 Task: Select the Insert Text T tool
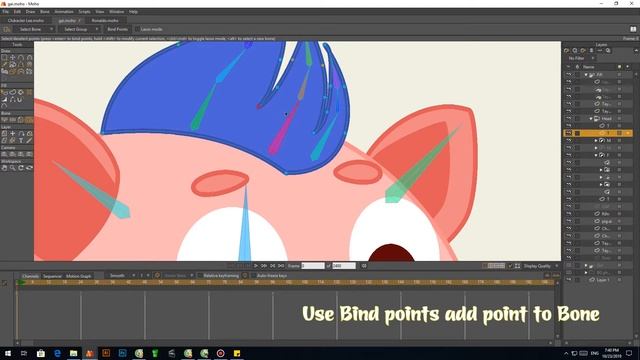pos(21,140)
